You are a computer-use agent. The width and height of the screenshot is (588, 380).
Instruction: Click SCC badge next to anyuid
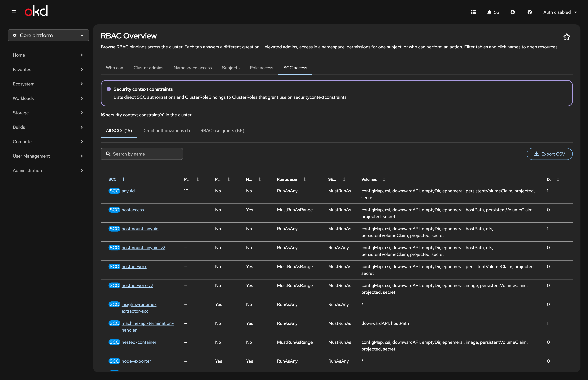click(x=114, y=191)
